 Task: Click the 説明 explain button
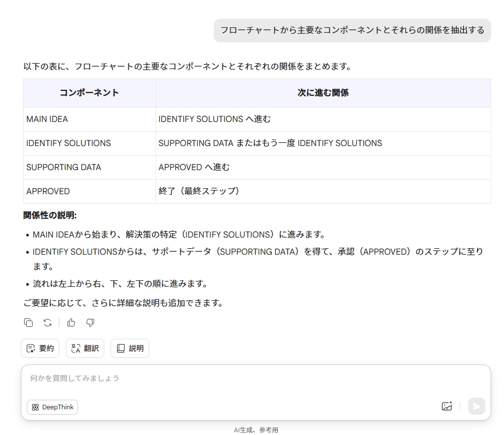point(130,348)
